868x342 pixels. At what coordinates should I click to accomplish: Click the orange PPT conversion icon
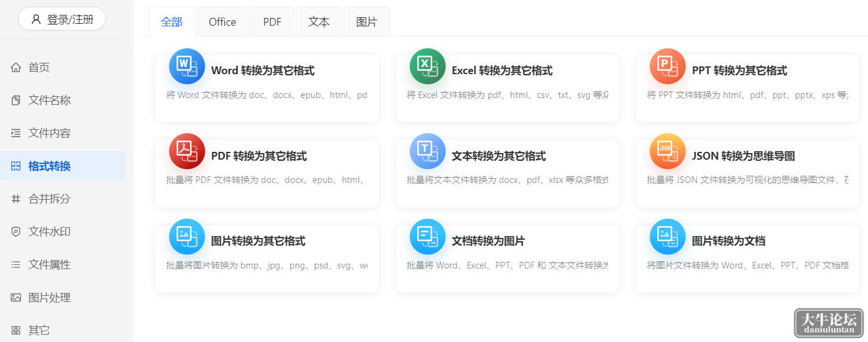click(x=667, y=66)
